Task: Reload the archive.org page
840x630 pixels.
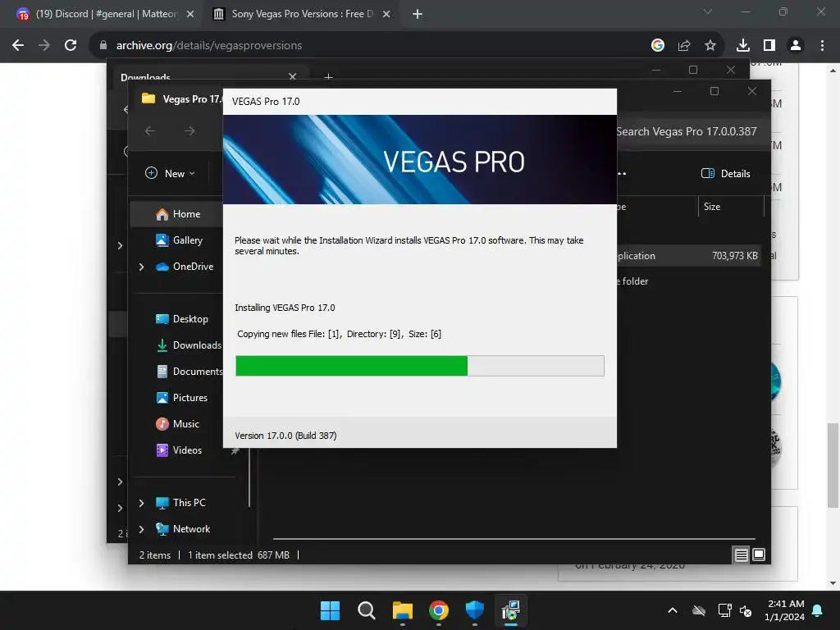Action: (x=71, y=46)
